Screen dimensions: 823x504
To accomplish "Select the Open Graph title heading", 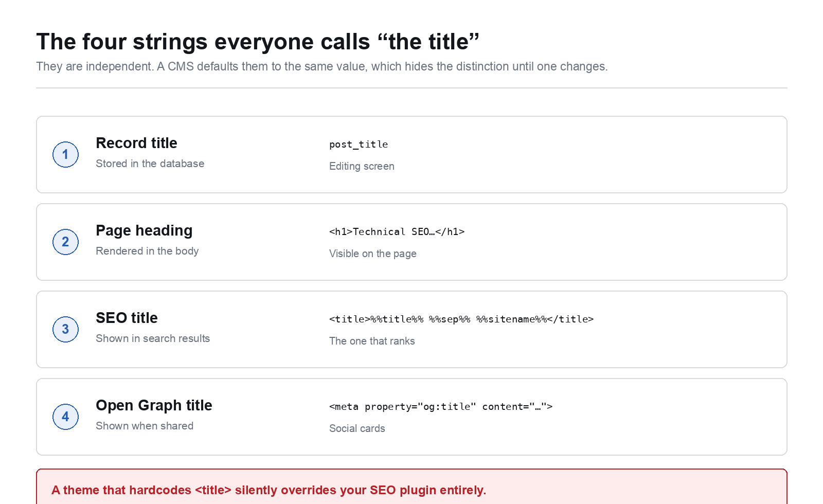I will pyautogui.click(x=154, y=405).
